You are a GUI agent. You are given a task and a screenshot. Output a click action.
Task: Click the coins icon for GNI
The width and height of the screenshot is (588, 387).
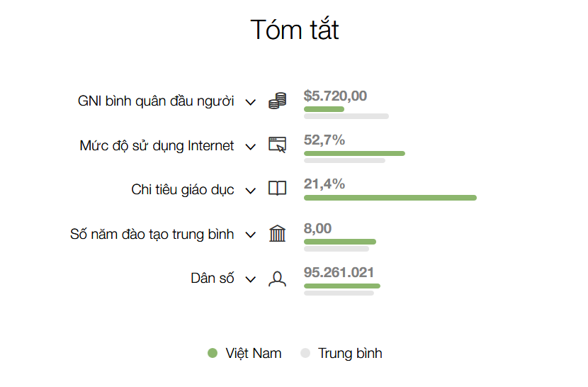[x=277, y=101]
